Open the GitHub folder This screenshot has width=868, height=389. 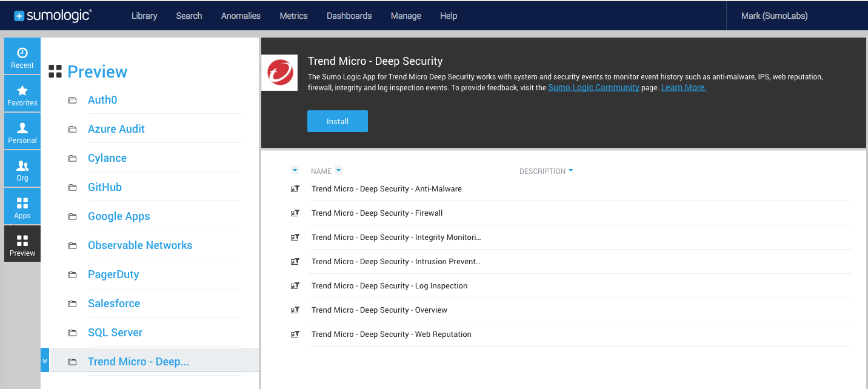click(x=105, y=187)
